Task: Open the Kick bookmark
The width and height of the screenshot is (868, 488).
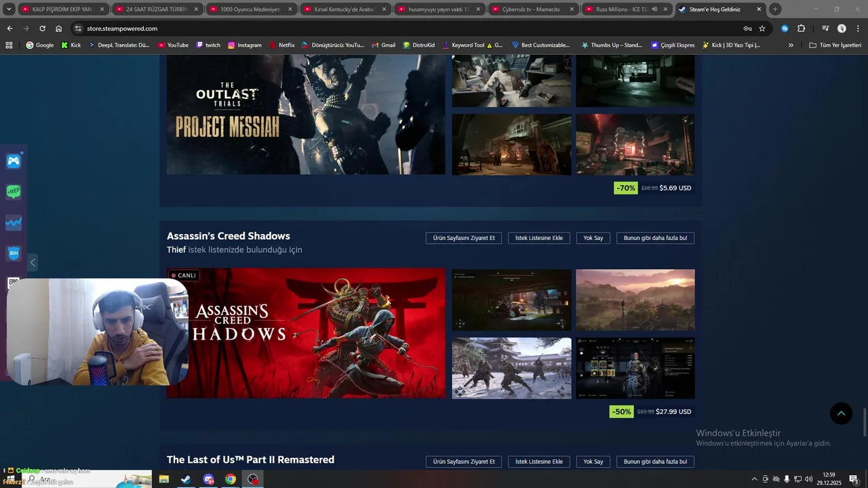Action: tap(71, 45)
